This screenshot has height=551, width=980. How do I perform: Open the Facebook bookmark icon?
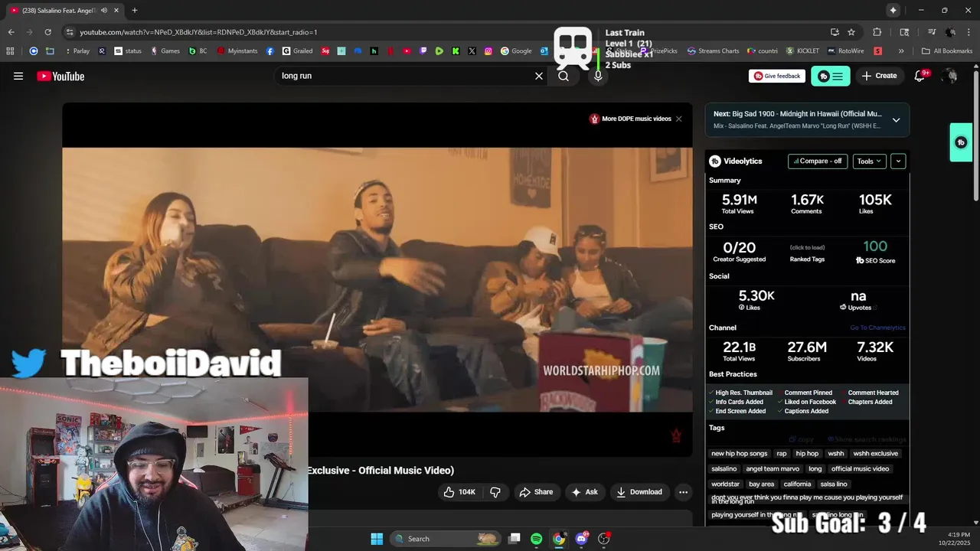(x=270, y=51)
